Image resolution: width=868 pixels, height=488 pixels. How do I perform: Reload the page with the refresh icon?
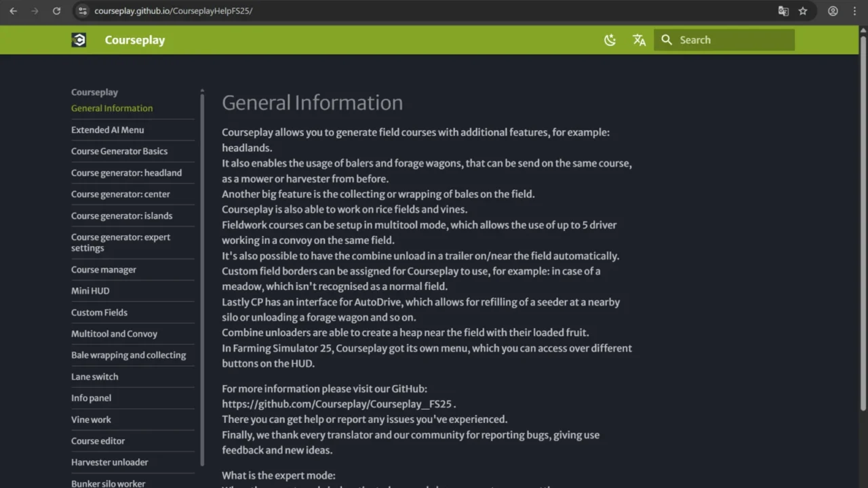coord(56,11)
